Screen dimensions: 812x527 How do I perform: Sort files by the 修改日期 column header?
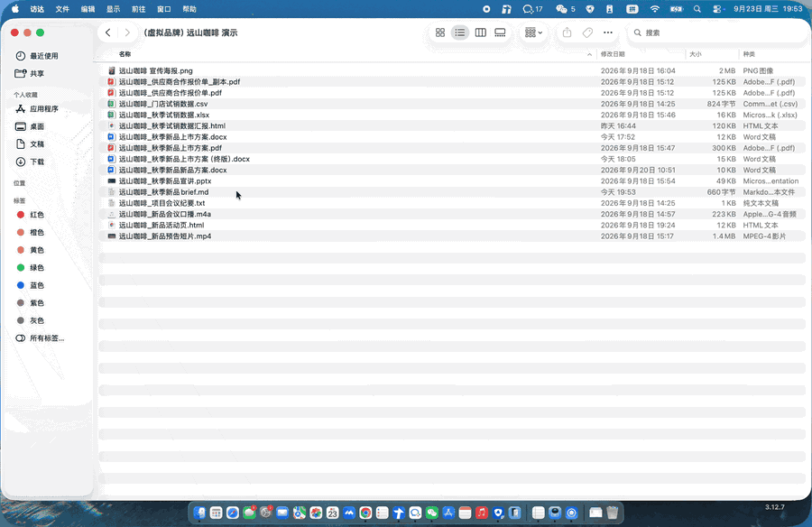tap(613, 54)
